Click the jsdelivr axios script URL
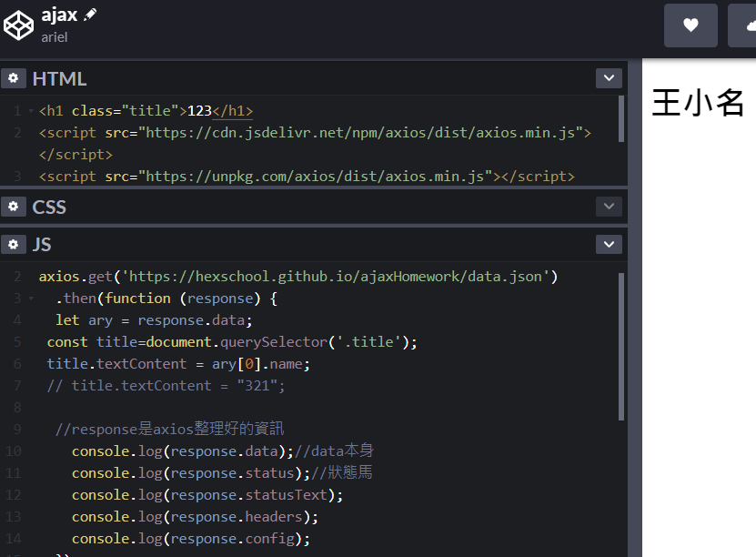 coord(360,133)
